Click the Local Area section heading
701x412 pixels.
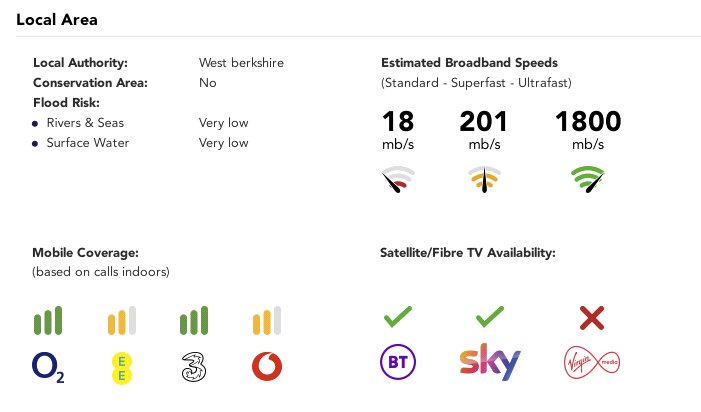[x=57, y=20]
